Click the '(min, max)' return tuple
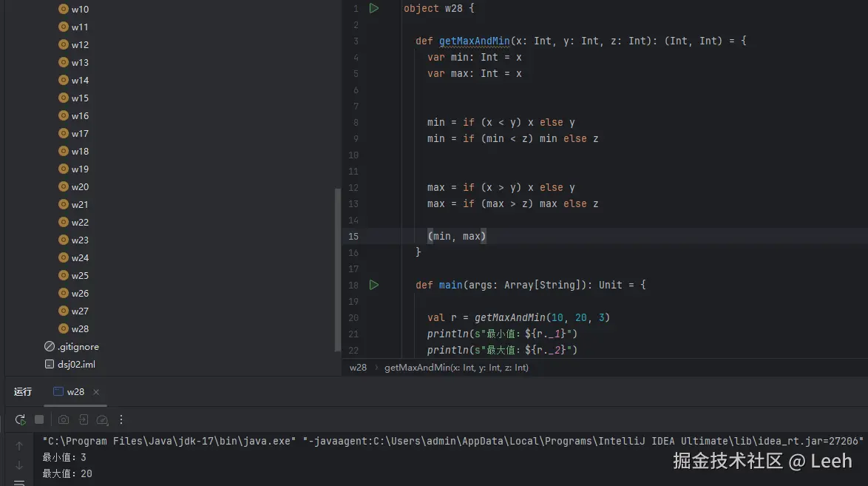Image resolution: width=868 pixels, height=486 pixels. coord(457,236)
